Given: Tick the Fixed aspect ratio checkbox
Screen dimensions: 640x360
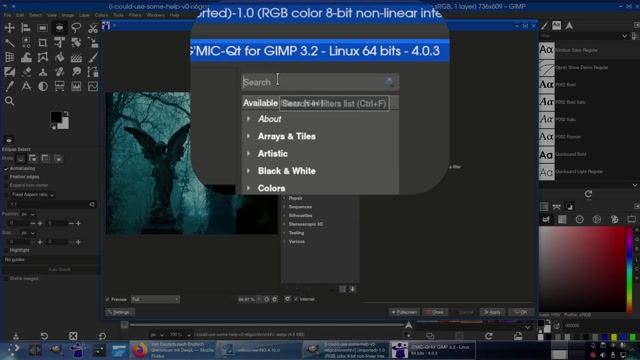Looking at the screenshot, I should pyautogui.click(x=6, y=195).
